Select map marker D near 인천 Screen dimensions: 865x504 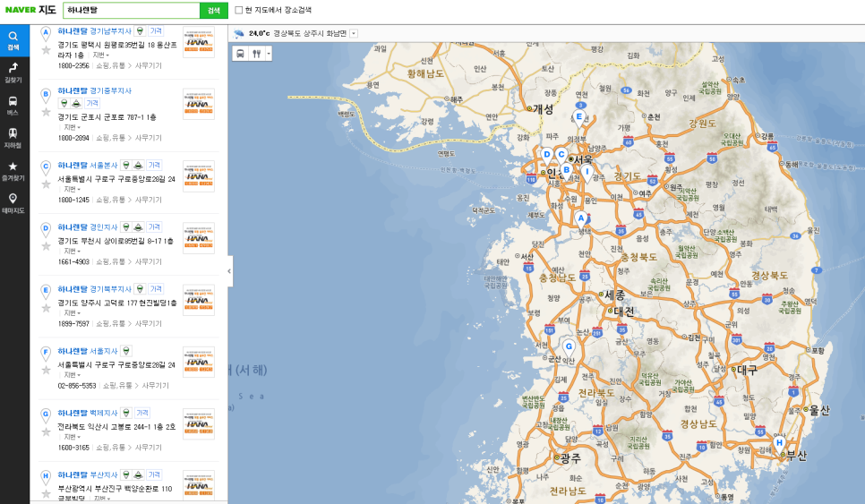pos(547,156)
